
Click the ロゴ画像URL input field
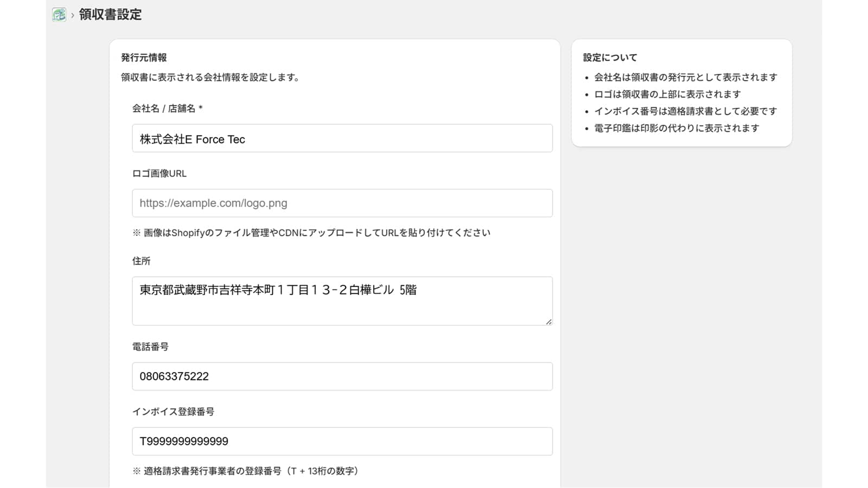[342, 203]
